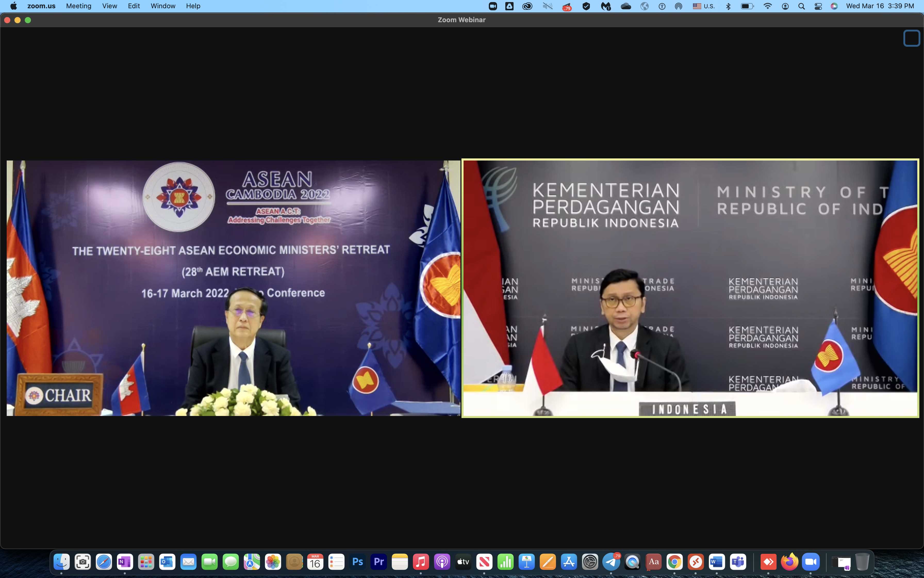Open the Accessibility menu bar icon
This screenshot has width=924, height=578.
pyautogui.click(x=662, y=6)
